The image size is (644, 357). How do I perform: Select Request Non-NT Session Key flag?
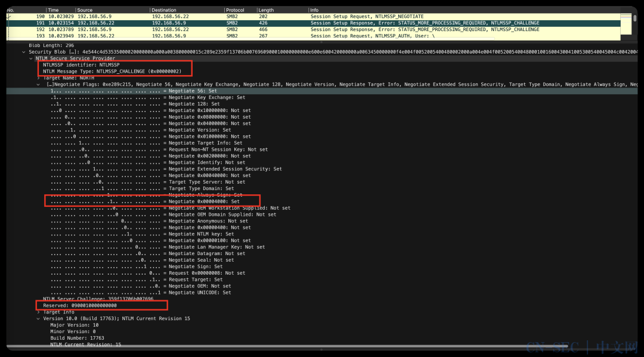[x=159, y=150]
